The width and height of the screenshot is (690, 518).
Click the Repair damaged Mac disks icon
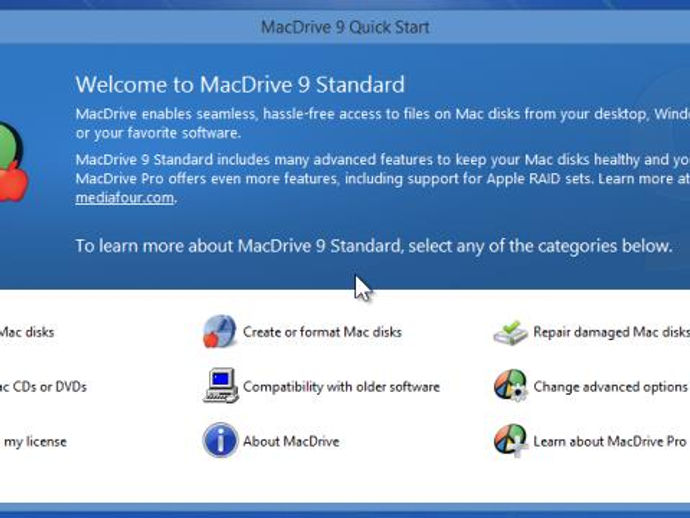[510, 333]
